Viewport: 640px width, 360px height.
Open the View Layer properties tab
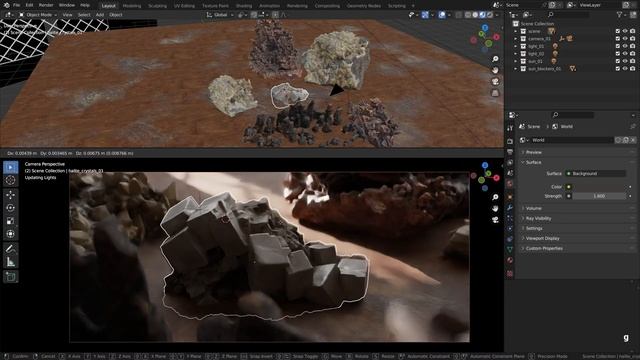coord(510,162)
